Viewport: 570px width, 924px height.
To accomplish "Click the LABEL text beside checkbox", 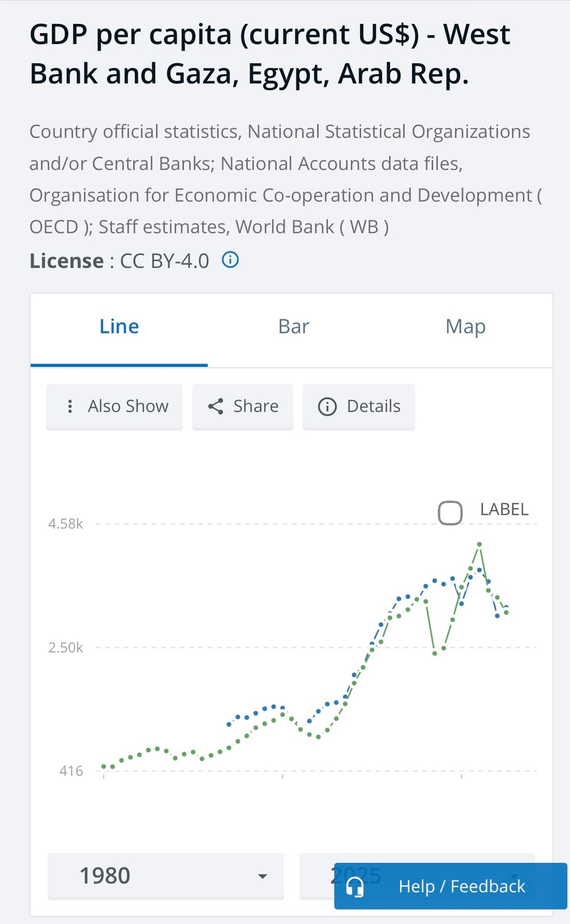I will tap(504, 509).
